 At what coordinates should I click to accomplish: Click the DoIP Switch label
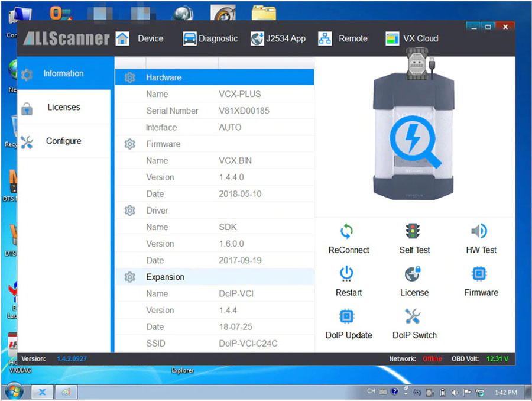click(414, 335)
